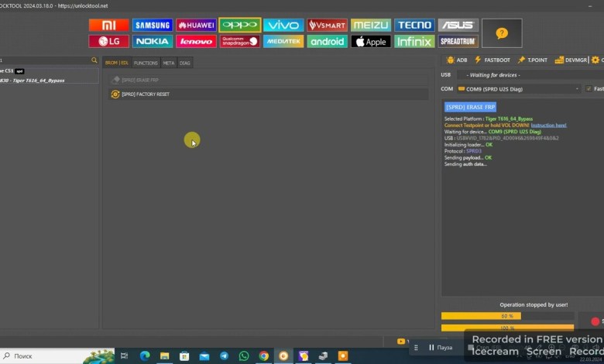Select the Samsung brand tile
The image size is (604, 364).
click(x=153, y=25)
